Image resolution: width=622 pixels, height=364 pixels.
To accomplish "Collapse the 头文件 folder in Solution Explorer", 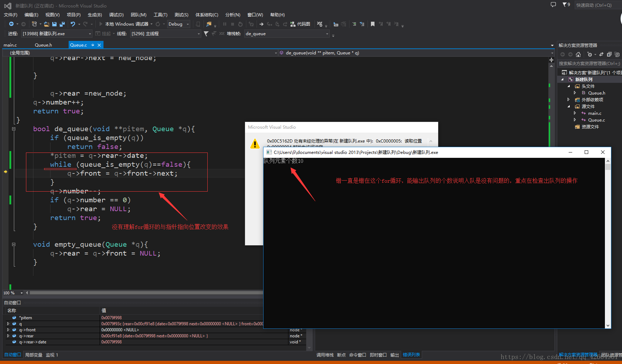I will pyautogui.click(x=568, y=86).
